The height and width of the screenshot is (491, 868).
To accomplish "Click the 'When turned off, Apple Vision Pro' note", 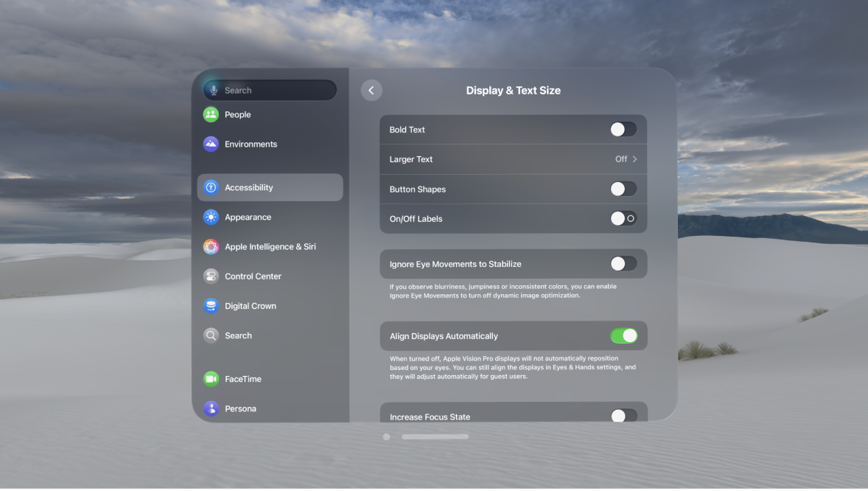I will 513,367.
